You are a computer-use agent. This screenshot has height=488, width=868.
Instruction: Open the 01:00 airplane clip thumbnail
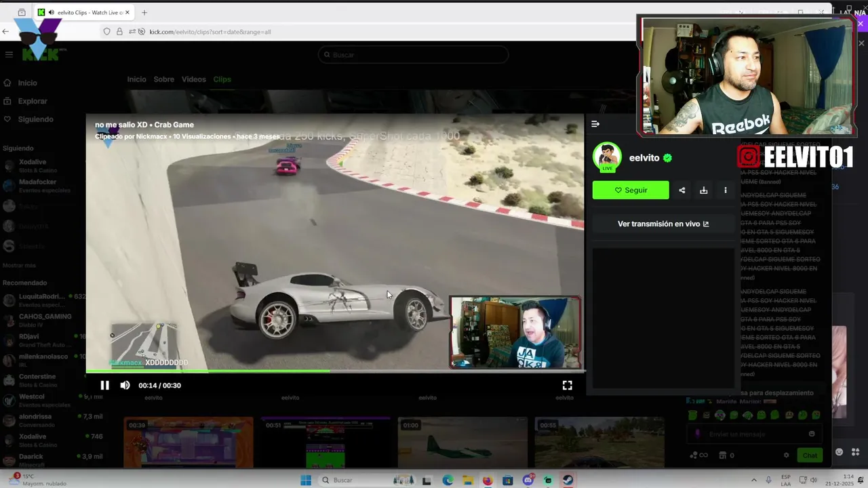pyautogui.click(x=462, y=442)
